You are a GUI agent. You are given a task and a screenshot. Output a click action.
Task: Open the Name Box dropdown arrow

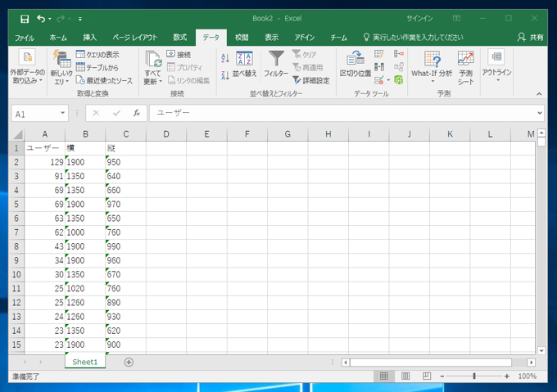63,114
